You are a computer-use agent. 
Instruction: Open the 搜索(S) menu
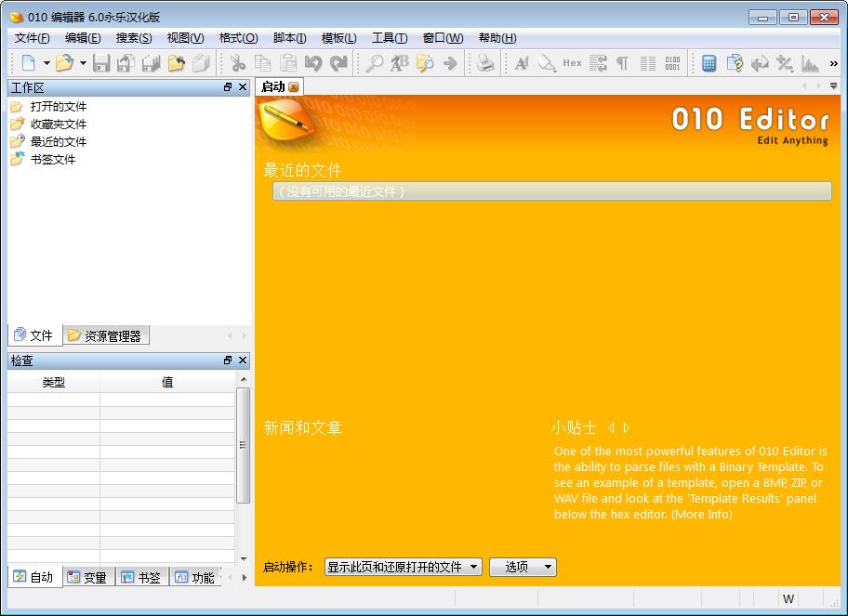[x=134, y=38]
